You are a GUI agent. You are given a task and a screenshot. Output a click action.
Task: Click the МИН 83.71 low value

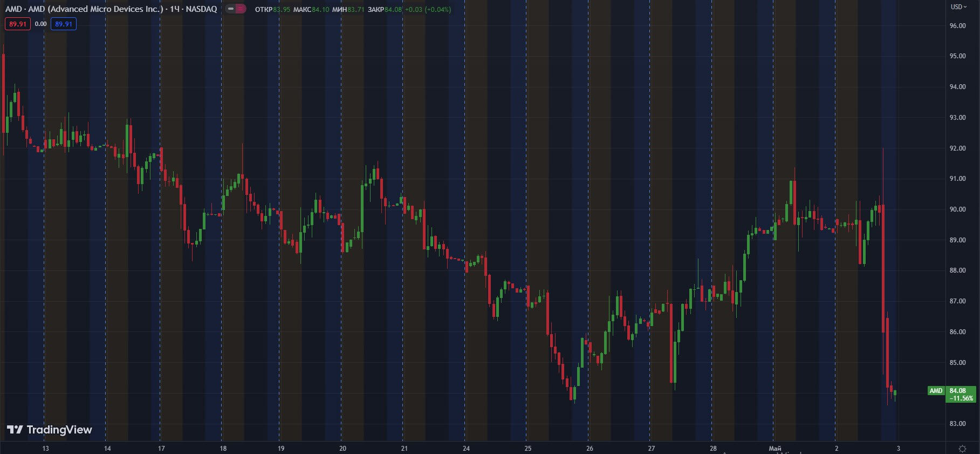tap(348, 9)
